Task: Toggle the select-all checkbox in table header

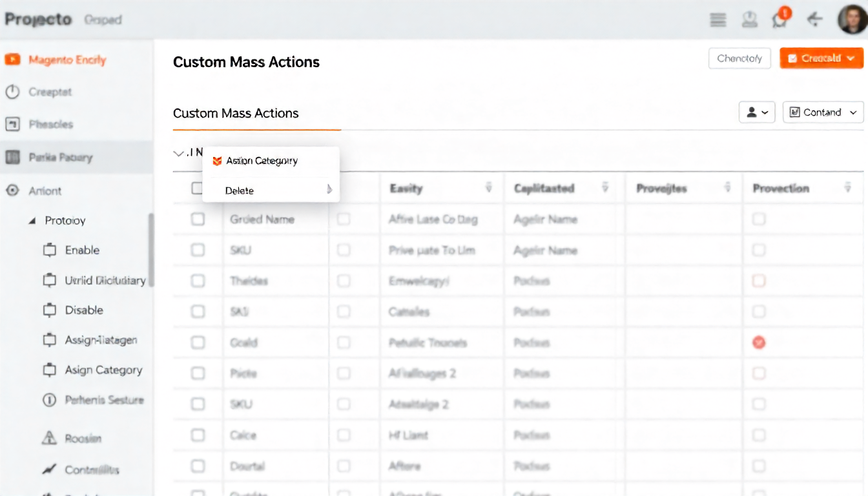Action: point(197,189)
